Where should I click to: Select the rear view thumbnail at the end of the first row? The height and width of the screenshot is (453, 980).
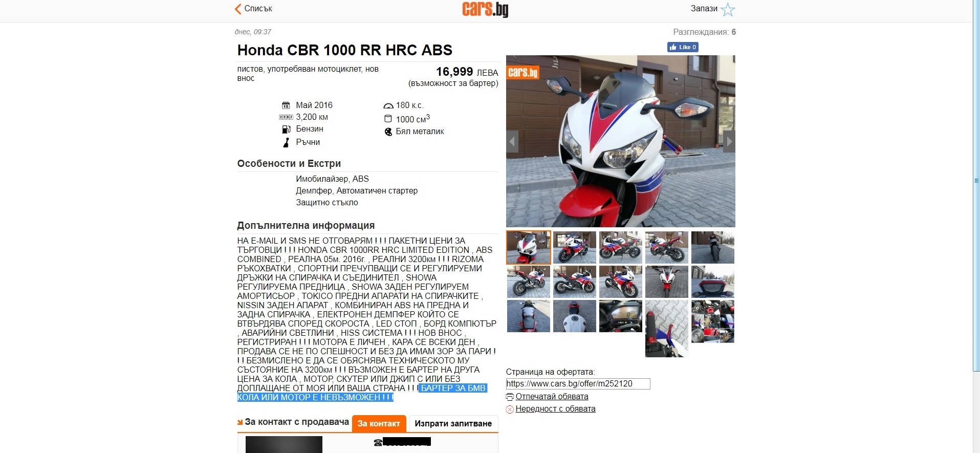click(712, 247)
